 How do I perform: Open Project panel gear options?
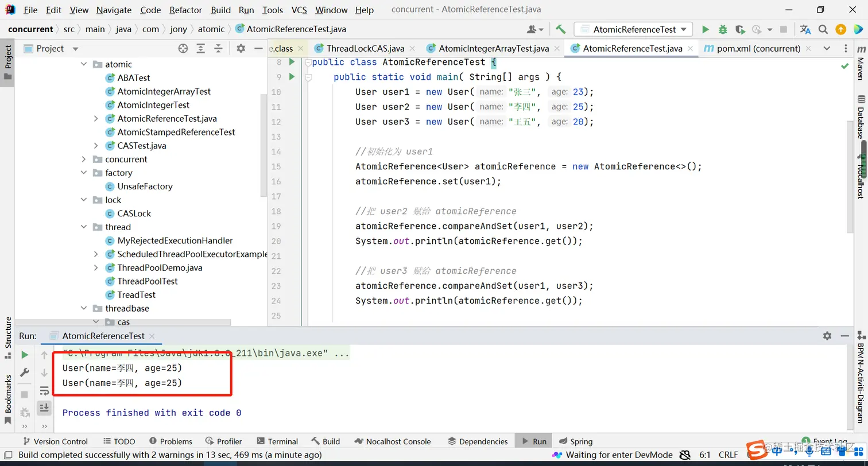pos(241,49)
